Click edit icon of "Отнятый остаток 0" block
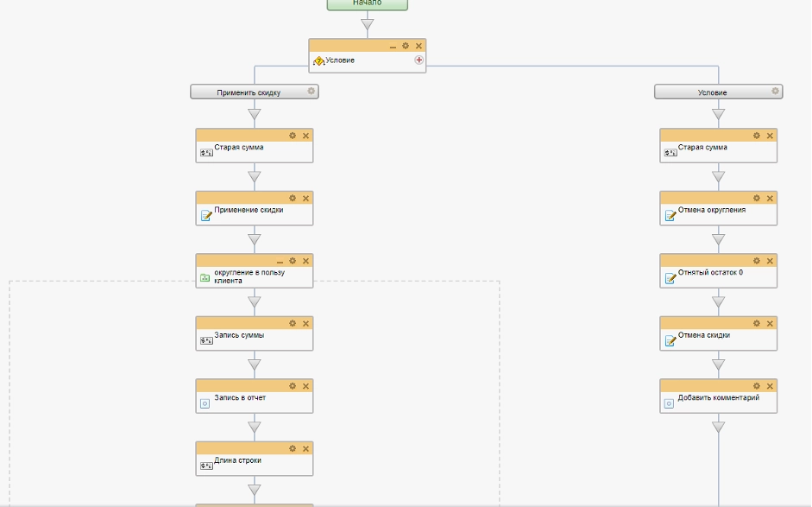 pos(670,278)
